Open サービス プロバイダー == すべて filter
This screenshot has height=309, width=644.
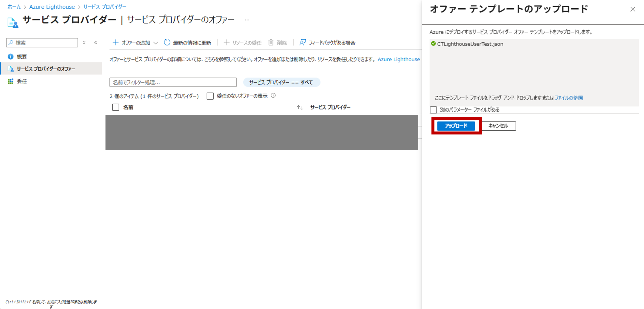pyautogui.click(x=281, y=82)
